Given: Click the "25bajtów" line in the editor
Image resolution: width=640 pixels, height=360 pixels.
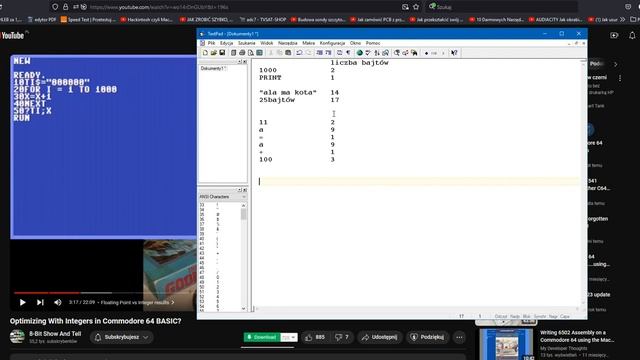Looking at the screenshot, I should coord(277,100).
